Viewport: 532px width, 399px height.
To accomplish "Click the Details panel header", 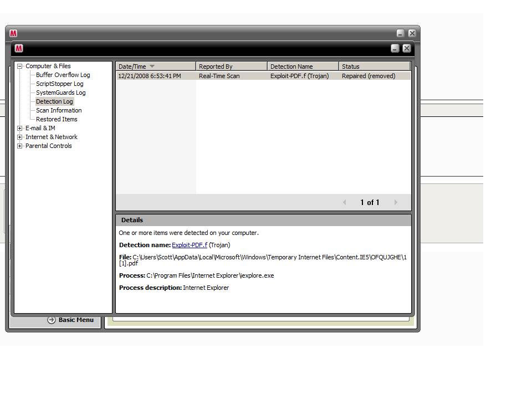I will click(264, 220).
